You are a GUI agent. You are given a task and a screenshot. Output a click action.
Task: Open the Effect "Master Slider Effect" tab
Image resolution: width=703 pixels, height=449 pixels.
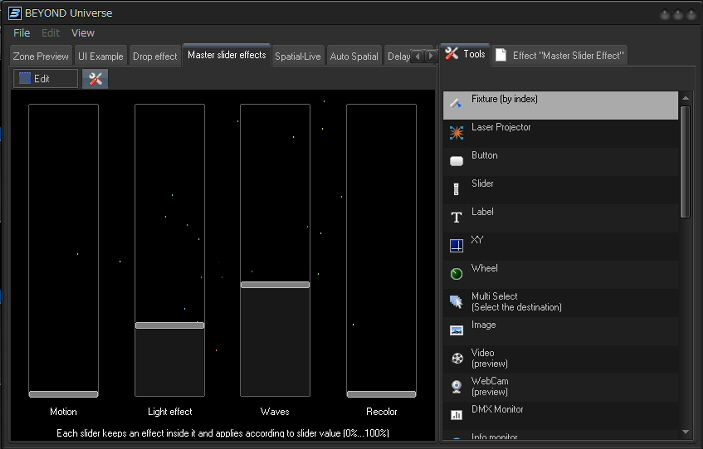[560, 56]
